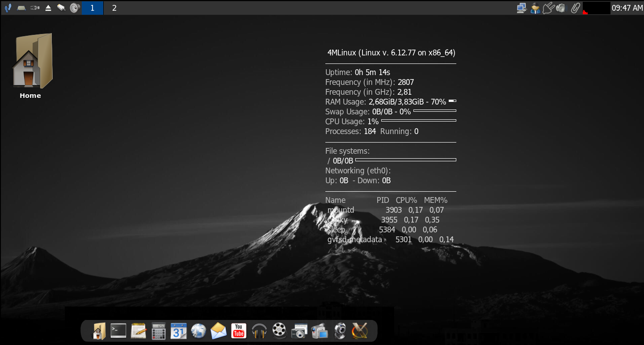
Task: Open the terminal from the dock
Action: coord(118,331)
